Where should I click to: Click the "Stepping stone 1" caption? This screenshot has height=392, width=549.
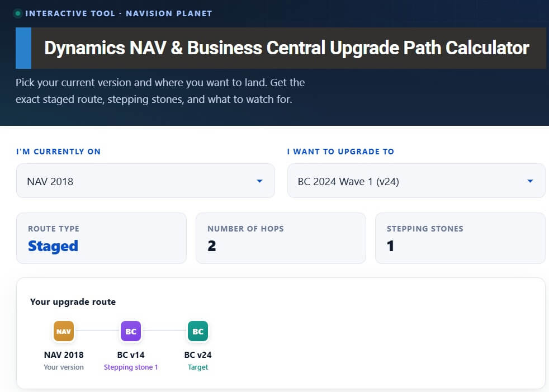[131, 367]
